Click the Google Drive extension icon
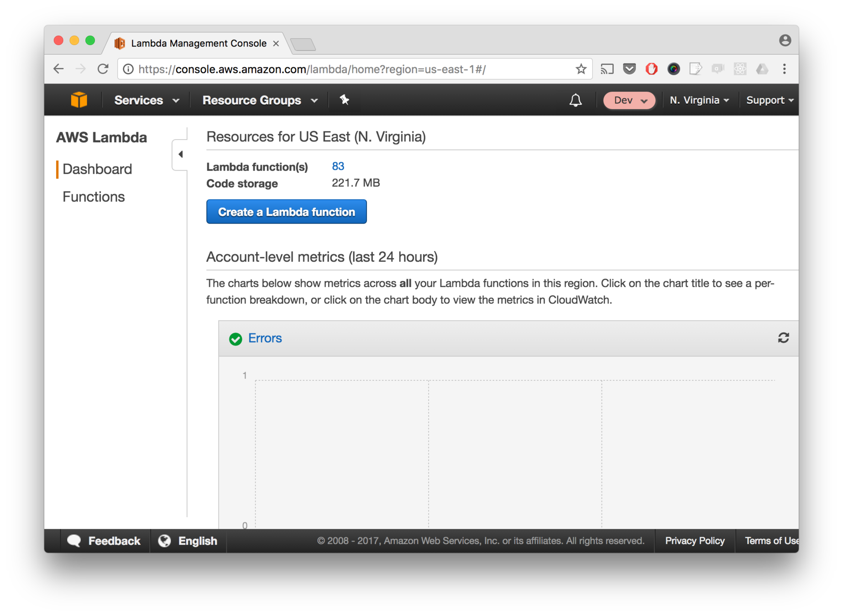Image resolution: width=843 pixels, height=616 pixels. [762, 69]
